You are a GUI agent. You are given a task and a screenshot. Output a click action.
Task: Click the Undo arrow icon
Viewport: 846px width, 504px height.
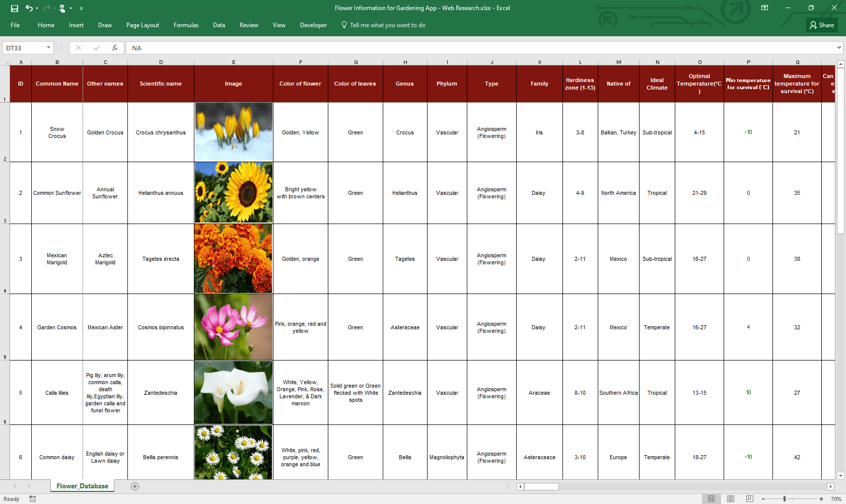29,8
